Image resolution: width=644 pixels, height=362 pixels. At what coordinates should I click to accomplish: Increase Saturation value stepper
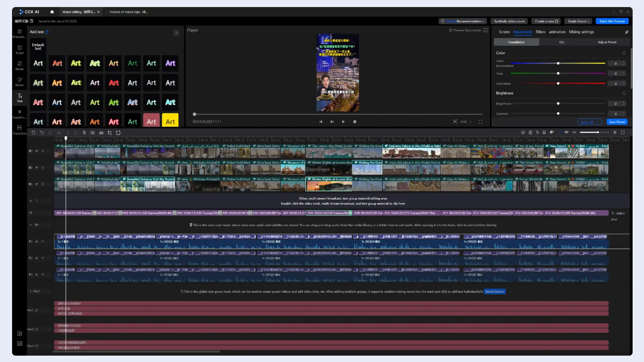point(624,82)
